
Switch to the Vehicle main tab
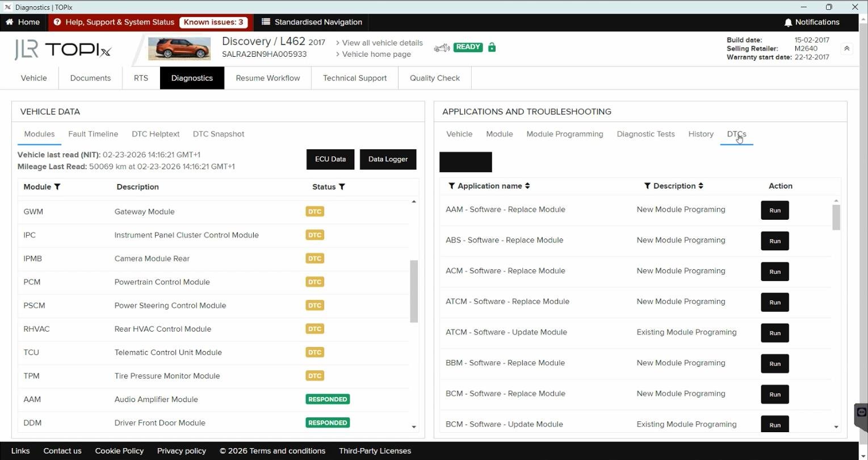pos(33,78)
